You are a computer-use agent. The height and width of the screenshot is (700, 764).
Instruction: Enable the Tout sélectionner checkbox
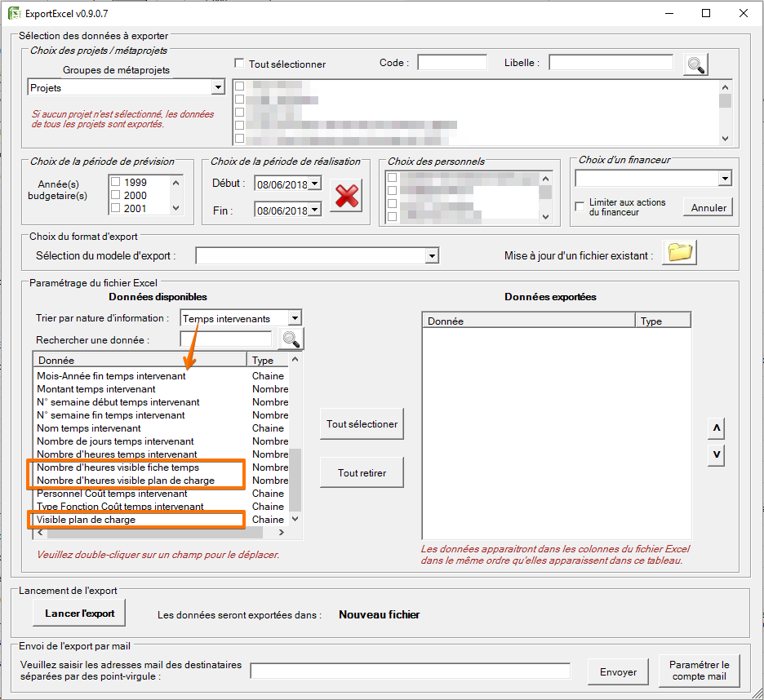coord(240,63)
